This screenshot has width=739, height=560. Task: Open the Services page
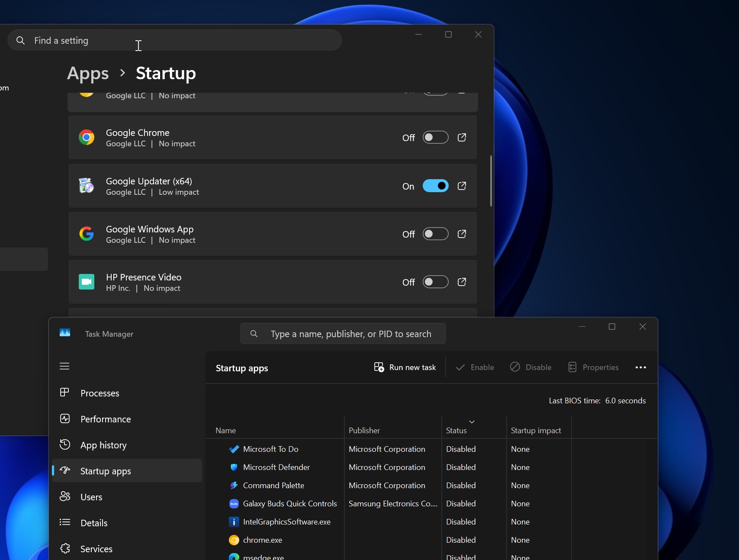point(127,549)
